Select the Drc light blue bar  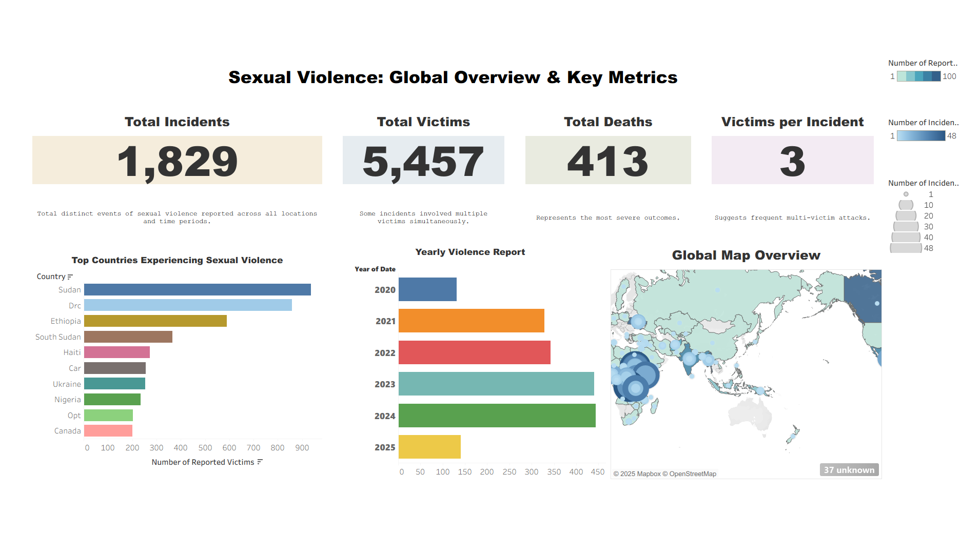tap(188, 305)
